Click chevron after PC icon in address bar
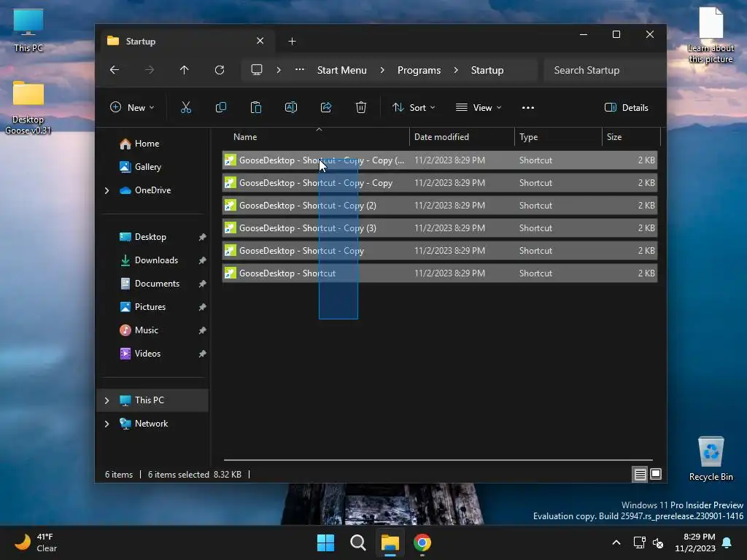 [x=279, y=70]
